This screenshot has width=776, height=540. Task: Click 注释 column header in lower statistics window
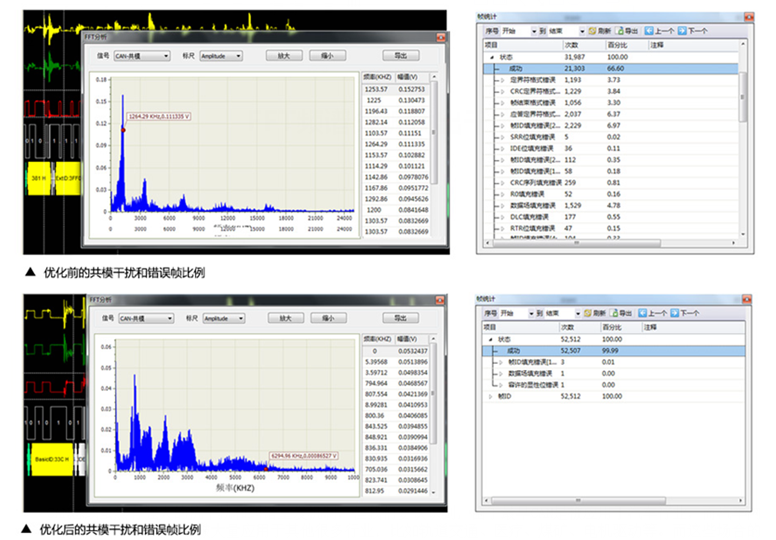click(x=692, y=327)
